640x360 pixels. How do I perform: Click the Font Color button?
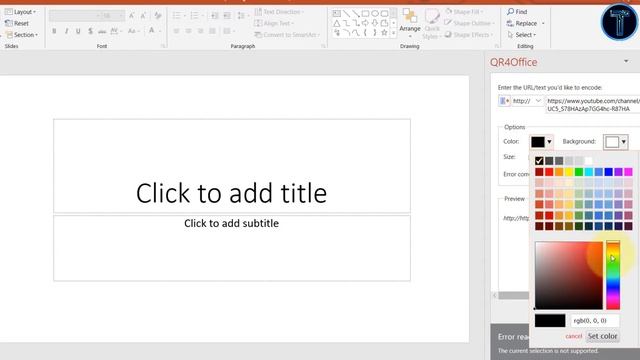pos(151,31)
